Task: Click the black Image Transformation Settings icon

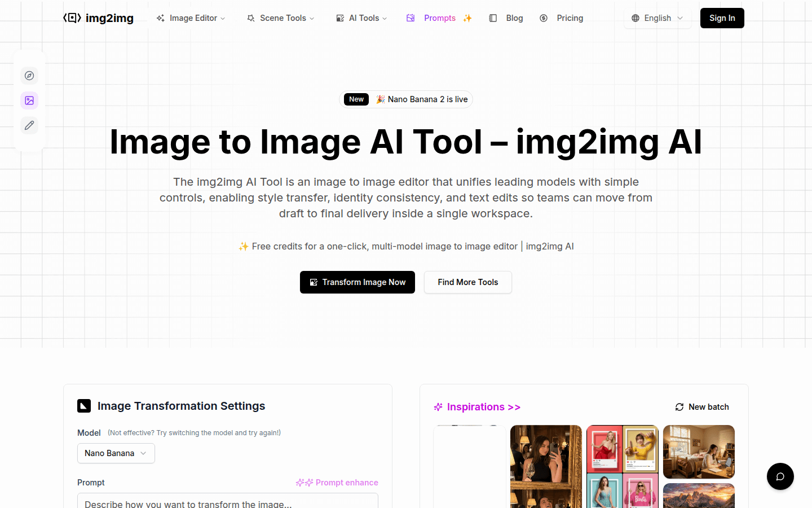Action: point(84,406)
